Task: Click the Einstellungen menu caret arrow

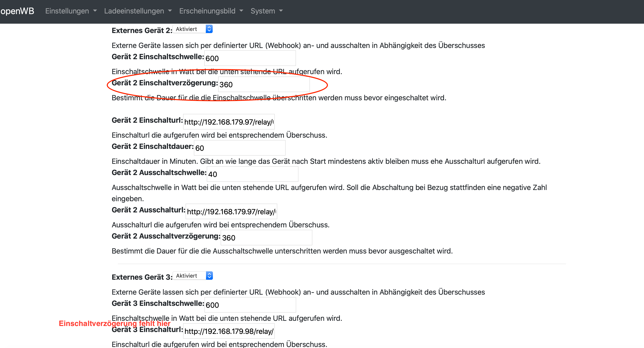Action: [x=95, y=11]
